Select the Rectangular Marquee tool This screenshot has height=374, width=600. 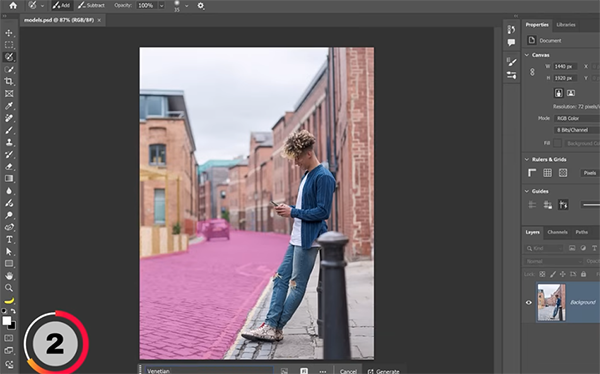pyautogui.click(x=9, y=45)
